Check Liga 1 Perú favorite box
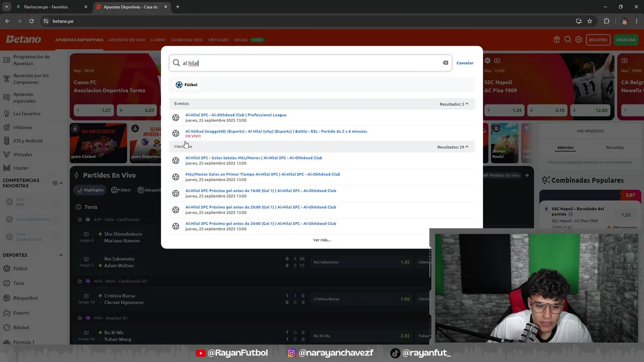Screen dimensions: 644x362 pyautogui.click(x=56, y=202)
